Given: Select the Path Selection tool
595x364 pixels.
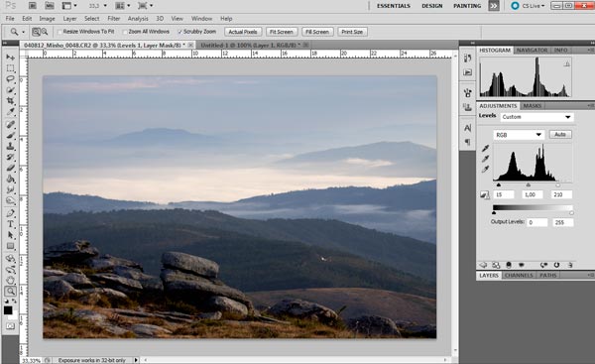Looking at the screenshot, I should 10,235.
